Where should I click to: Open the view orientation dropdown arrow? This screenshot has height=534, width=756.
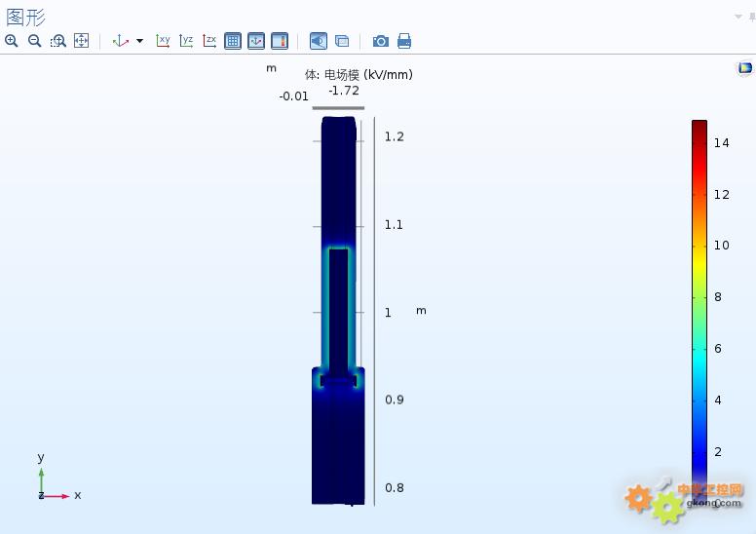pyautogui.click(x=140, y=41)
